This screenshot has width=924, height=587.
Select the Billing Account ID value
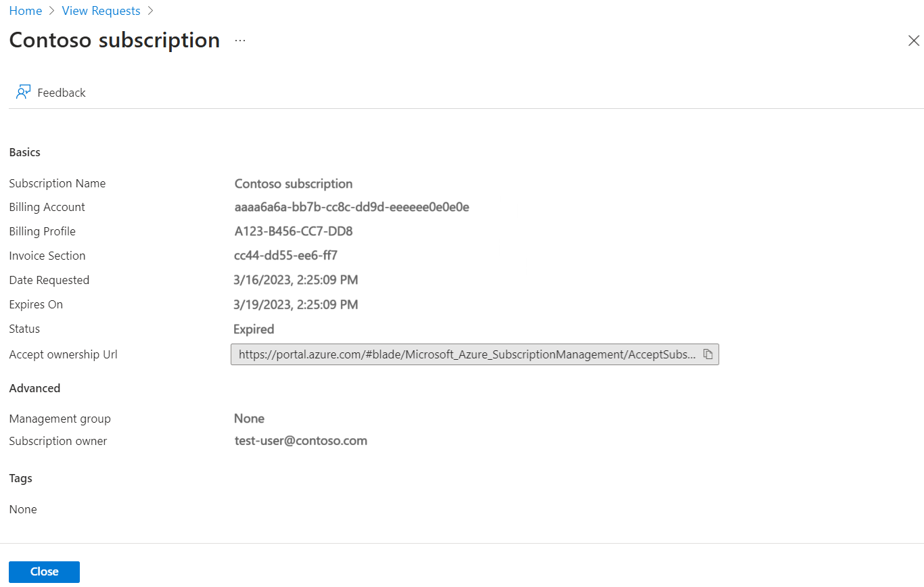pos(352,207)
